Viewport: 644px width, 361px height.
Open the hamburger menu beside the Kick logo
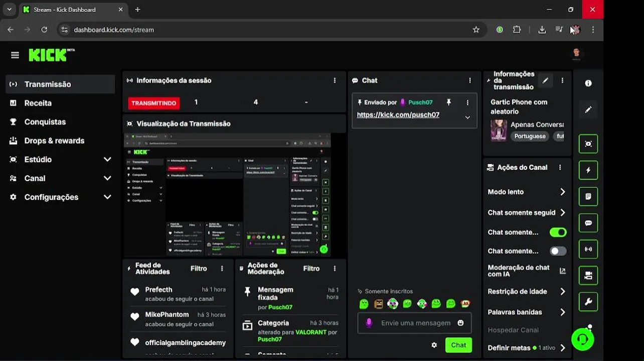coord(15,55)
